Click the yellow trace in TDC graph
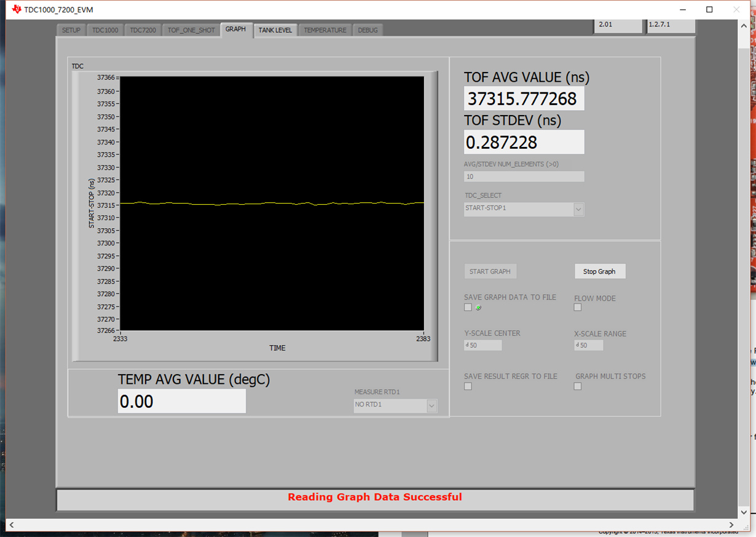The height and width of the screenshot is (537, 756). (272, 203)
